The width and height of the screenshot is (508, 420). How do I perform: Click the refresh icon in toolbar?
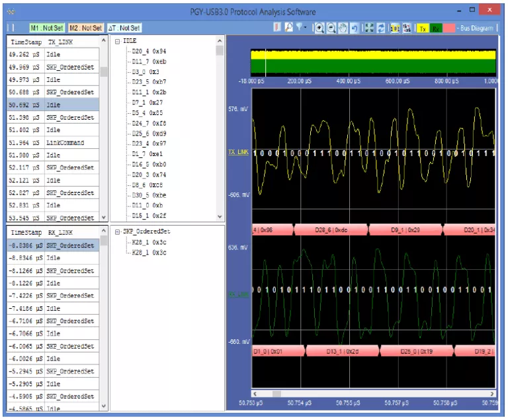coord(382,28)
